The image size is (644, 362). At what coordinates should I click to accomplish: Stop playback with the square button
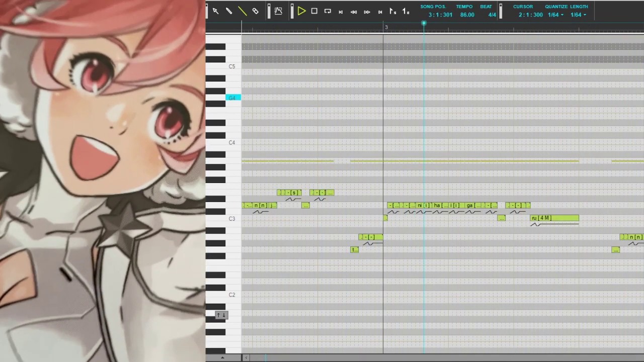coord(314,11)
